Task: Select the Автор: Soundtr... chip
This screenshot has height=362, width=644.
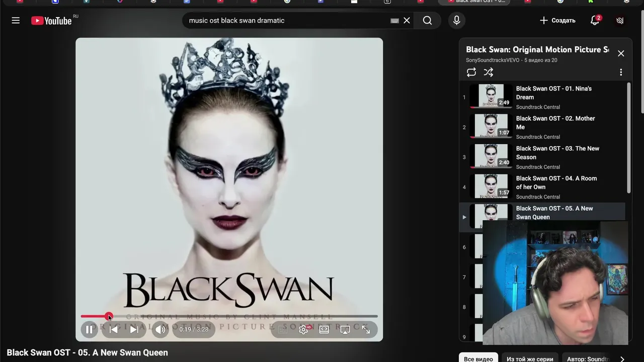Action: click(588, 358)
